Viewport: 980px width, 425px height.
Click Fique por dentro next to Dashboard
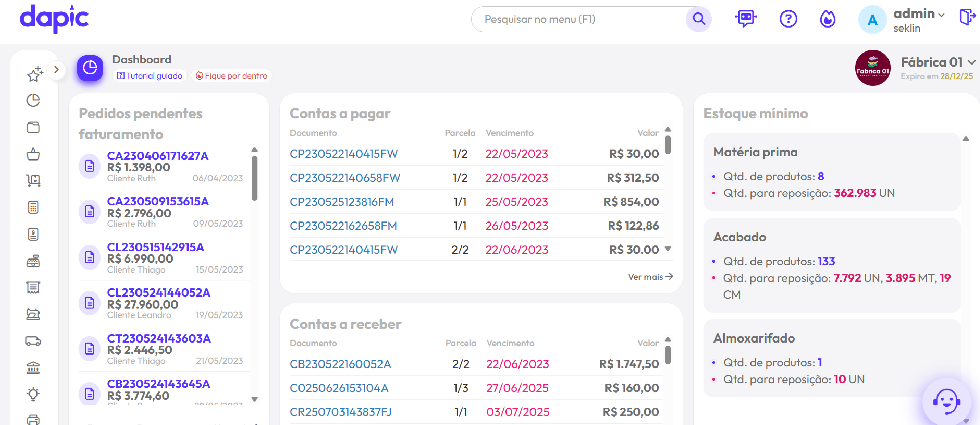pos(231,75)
